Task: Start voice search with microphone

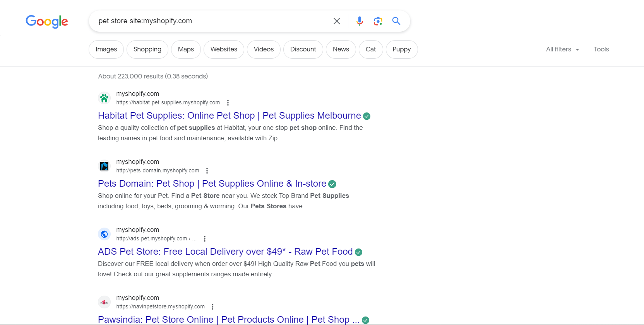Action: [360, 21]
